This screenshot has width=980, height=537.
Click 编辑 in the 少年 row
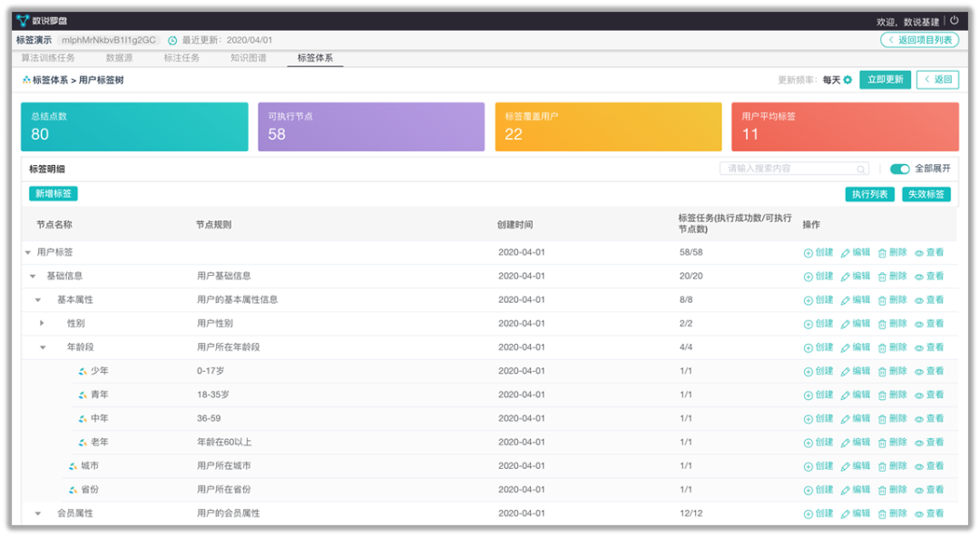855,371
